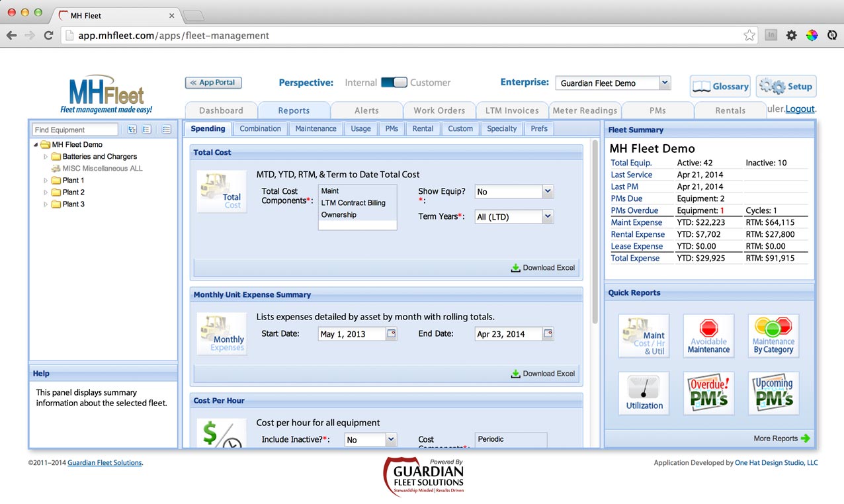Screen dimensions: 844x504
Task: Click the More Reports green arrow
Action: [x=805, y=439]
